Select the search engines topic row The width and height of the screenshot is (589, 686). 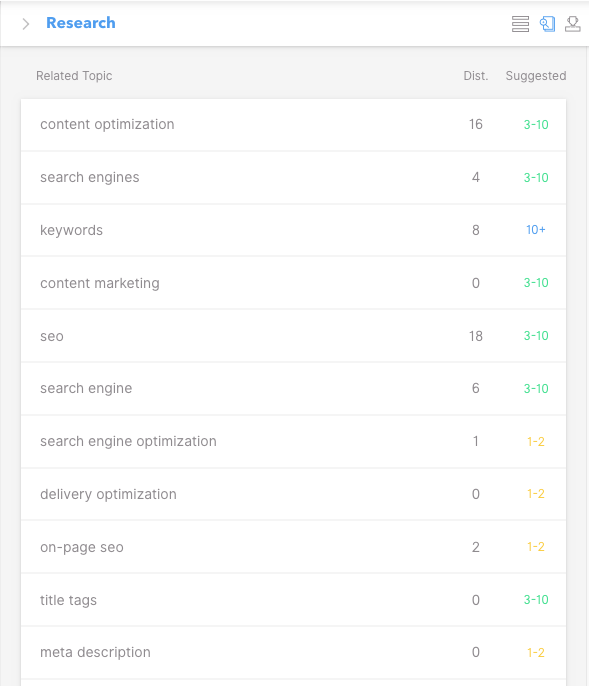pos(293,178)
